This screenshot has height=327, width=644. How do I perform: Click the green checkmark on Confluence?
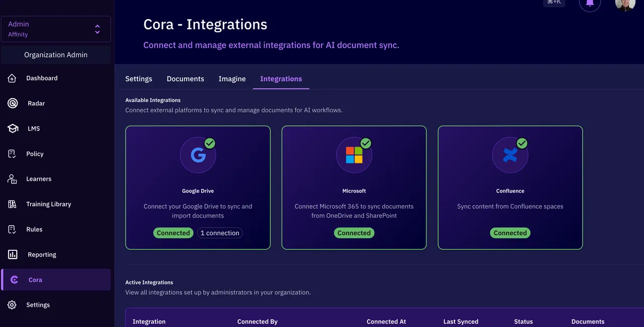[x=522, y=144]
